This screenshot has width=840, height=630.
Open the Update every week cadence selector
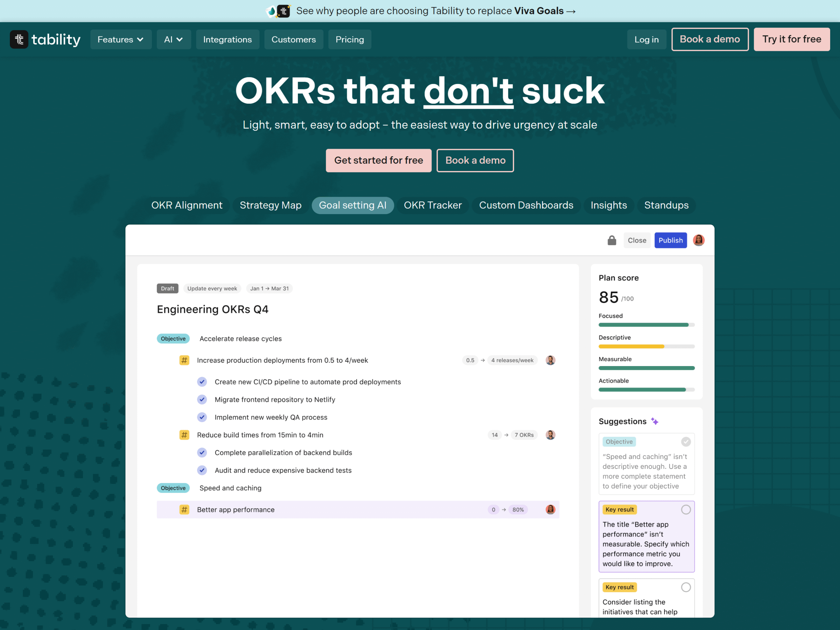(212, 288)
